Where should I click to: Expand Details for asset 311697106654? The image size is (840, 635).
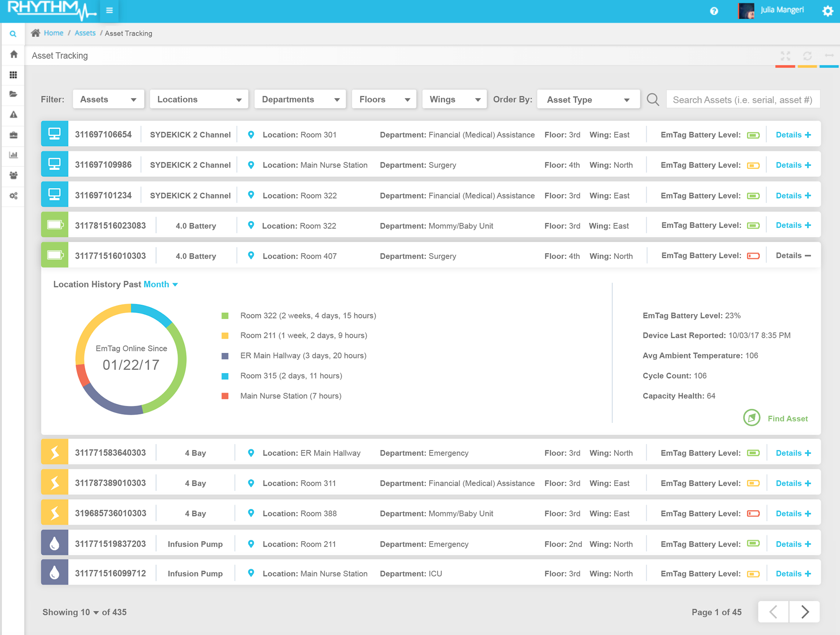click(793, 135)
